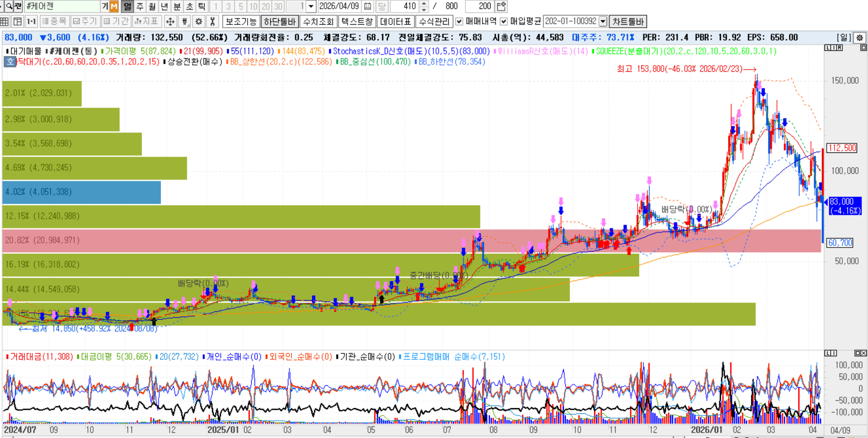The height and width of the screenshot is (438, 868).
Task: Switch to 틱 tick period
Action: tap(202, 6)
